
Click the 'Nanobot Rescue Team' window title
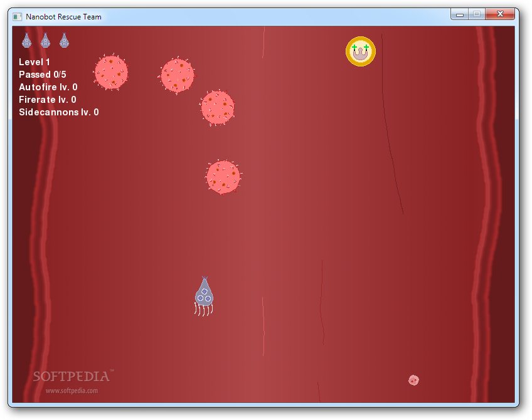[x=63, y=16]
